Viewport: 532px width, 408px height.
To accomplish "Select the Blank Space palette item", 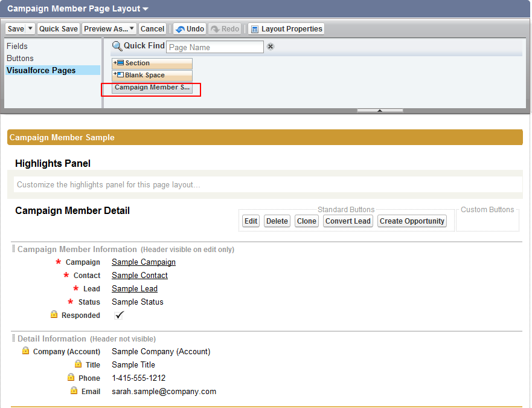I will (152, 76).
